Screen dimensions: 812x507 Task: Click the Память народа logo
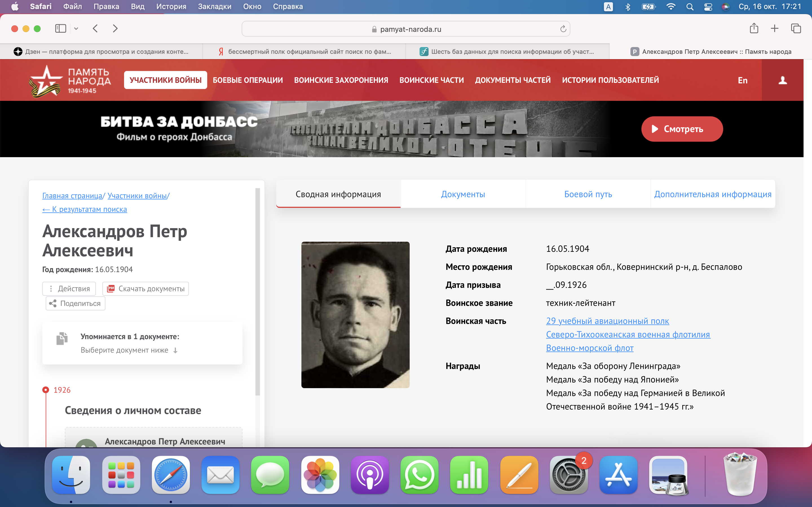[x=70, y=81]
